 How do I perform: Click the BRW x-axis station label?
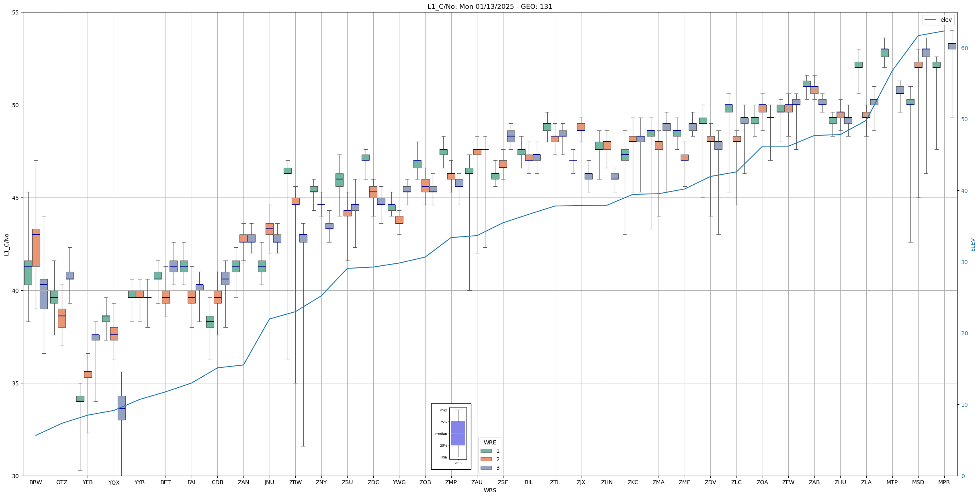[x=36, y=482]
